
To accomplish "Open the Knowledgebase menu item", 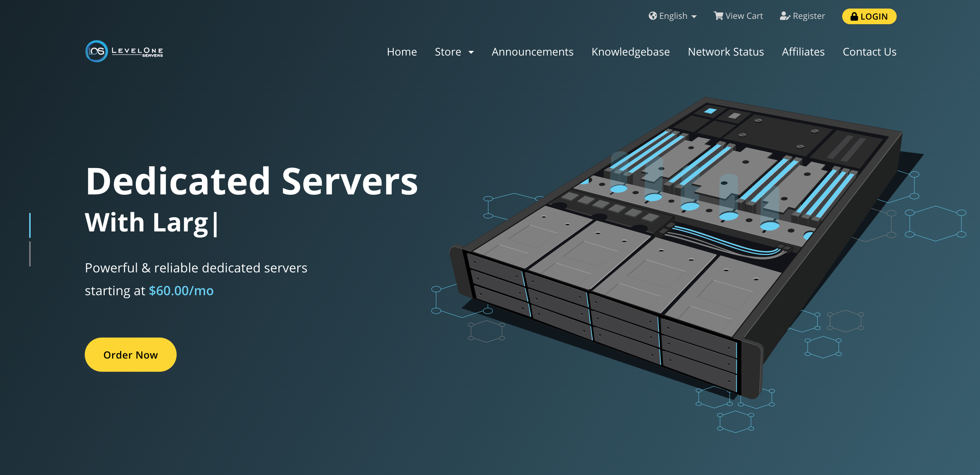I will (630, 52).
